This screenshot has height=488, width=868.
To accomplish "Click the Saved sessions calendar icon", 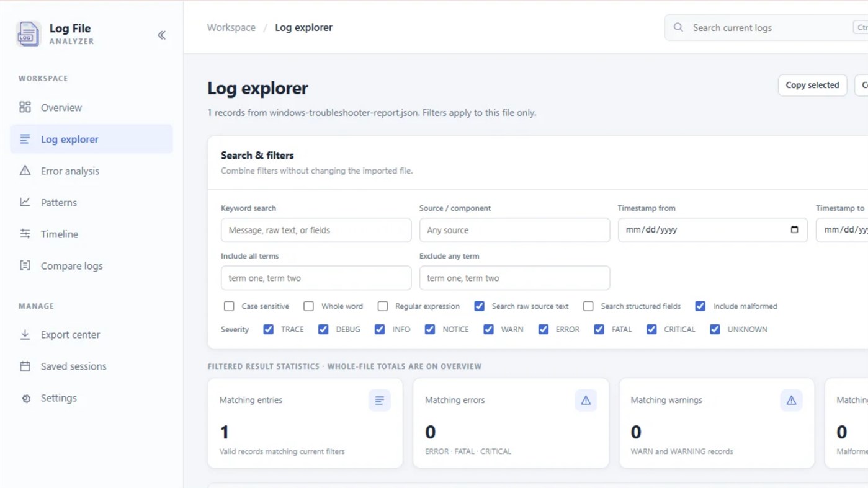I will (x=25, y=366).
